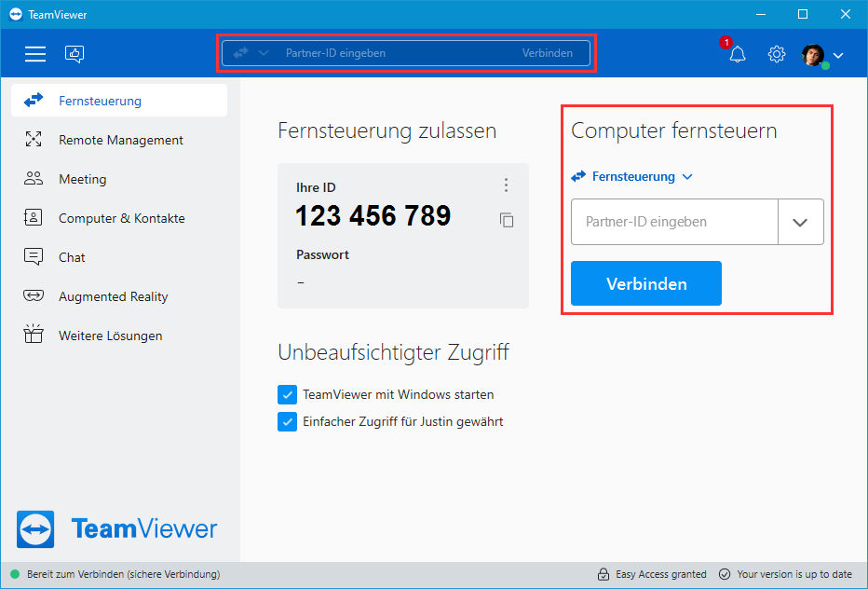
Task: Open Remote Management section
Action: 119,140
